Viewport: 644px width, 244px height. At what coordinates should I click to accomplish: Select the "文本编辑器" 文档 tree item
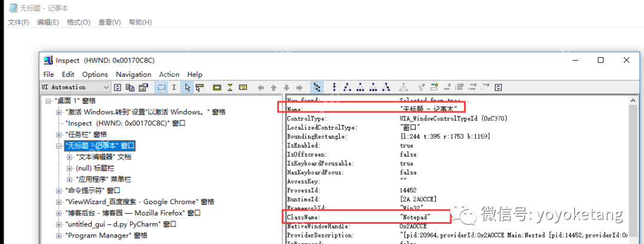(x=104, y=157)
